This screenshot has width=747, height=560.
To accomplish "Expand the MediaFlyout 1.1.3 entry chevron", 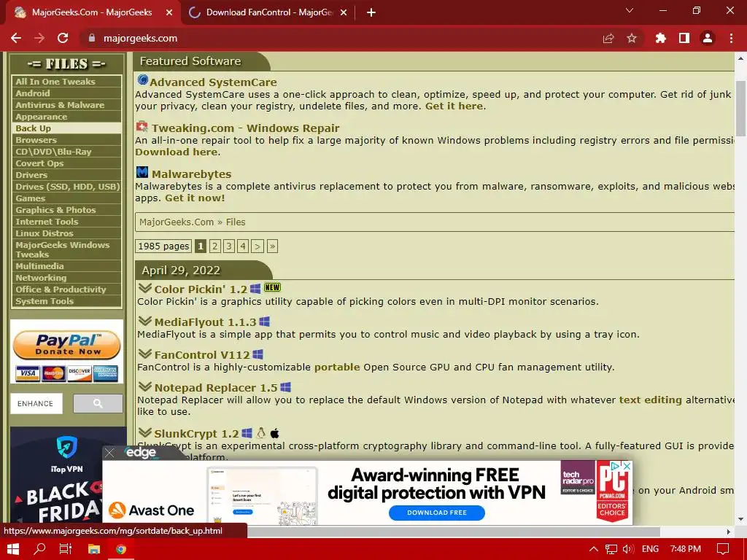I will [145, 321].
